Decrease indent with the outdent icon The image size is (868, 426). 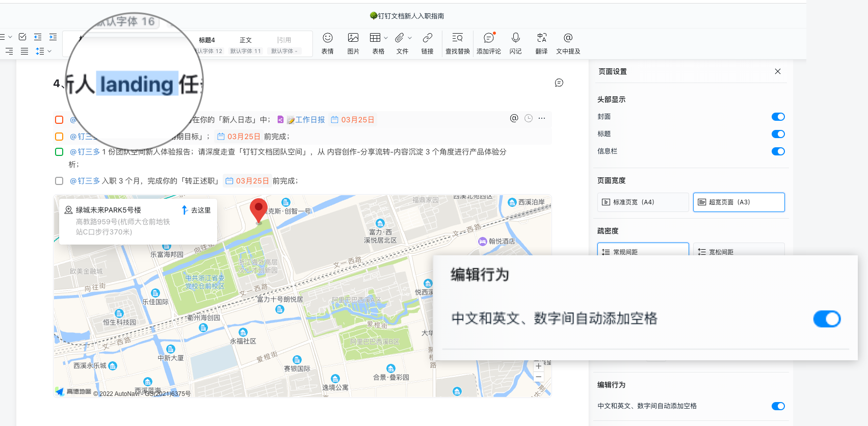pos(38,37)
